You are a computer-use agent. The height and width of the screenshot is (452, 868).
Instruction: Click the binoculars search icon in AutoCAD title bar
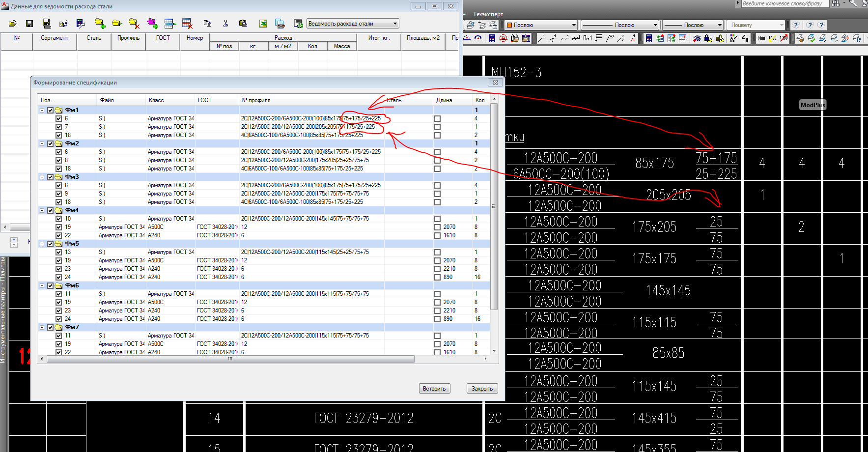pos(836,3)
